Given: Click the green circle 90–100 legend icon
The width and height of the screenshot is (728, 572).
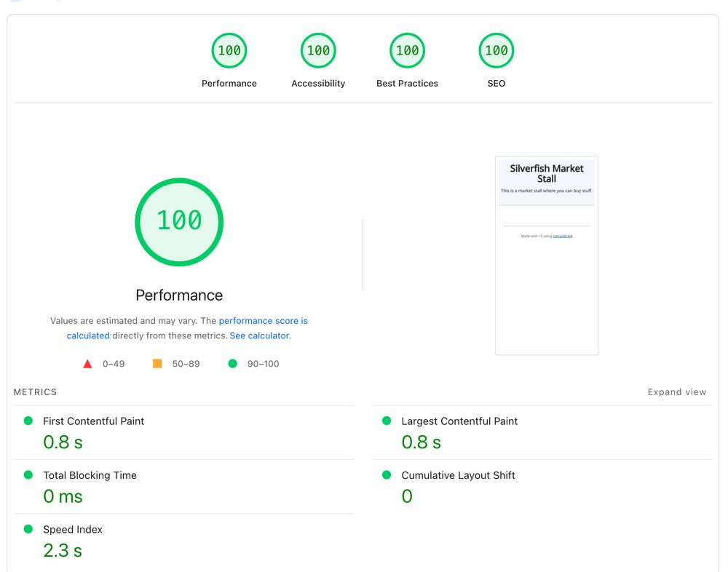Looking at the screenshot, I should pos(233,363).
